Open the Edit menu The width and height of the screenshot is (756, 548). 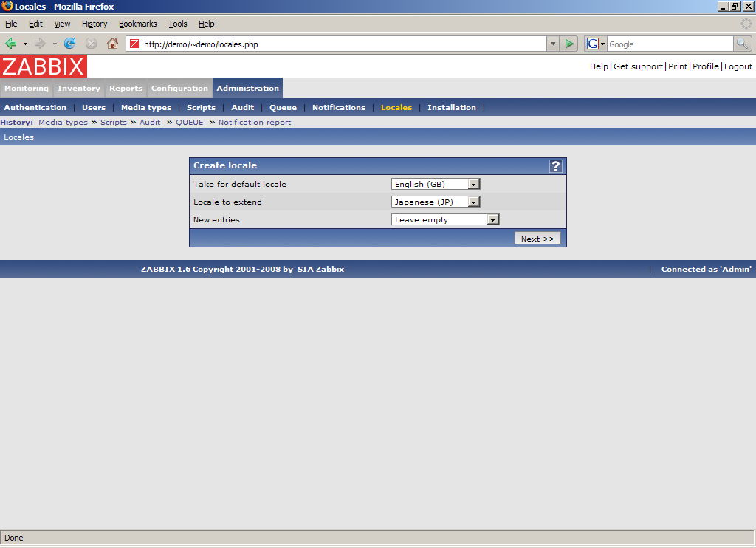pyautogui.click(x=35, y=24)
